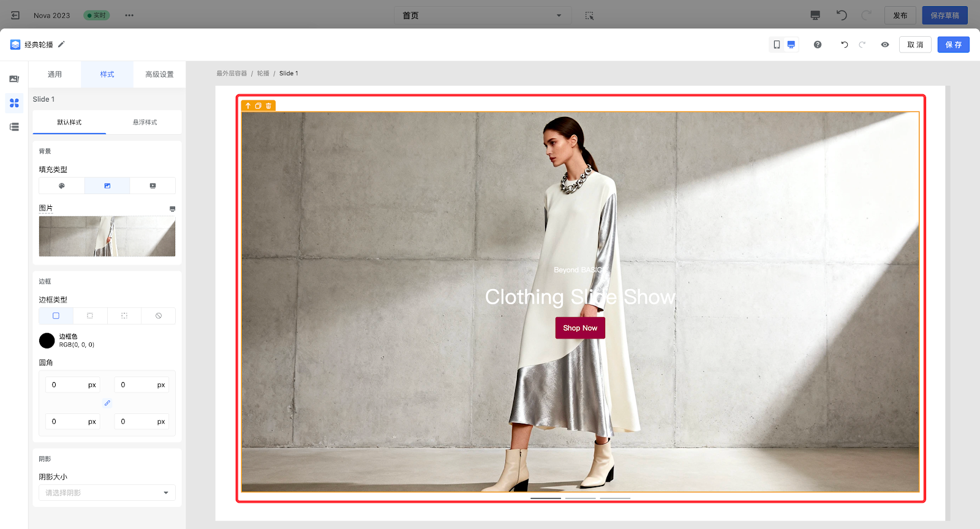
Task: Switch to the 悬浮样式 tab
Action: point(145,122)
